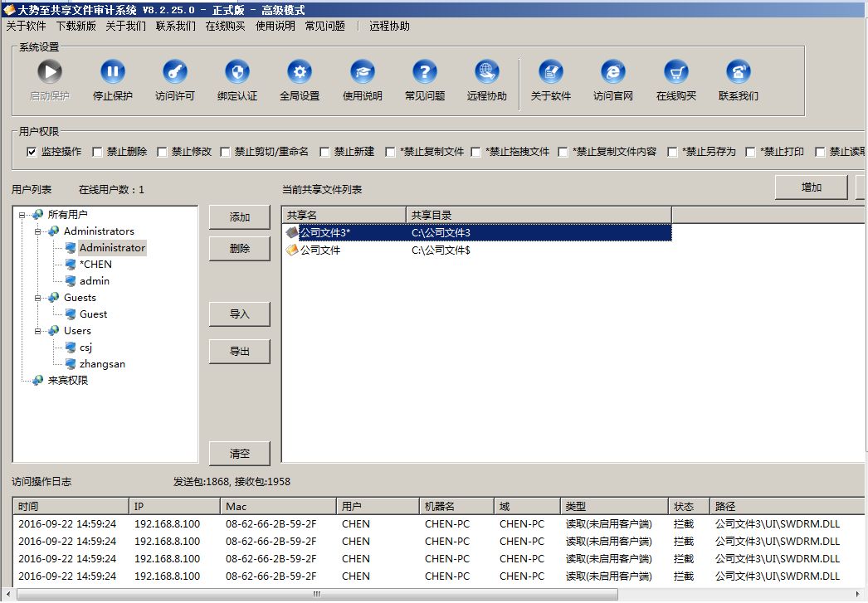
Task: Open 访问官网 browser icon
Action: click(613, 72)
